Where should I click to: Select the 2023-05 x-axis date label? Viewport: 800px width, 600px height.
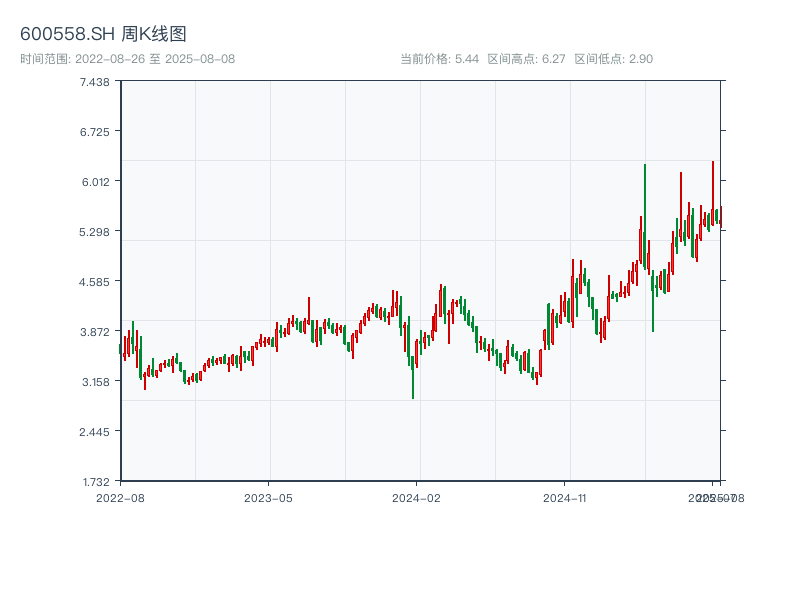(268, 497)
